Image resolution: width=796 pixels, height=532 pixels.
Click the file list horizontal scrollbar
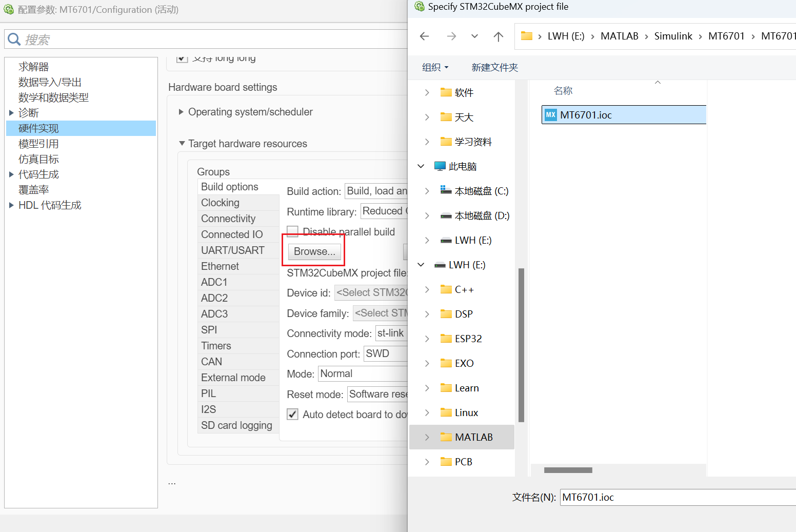568,470
